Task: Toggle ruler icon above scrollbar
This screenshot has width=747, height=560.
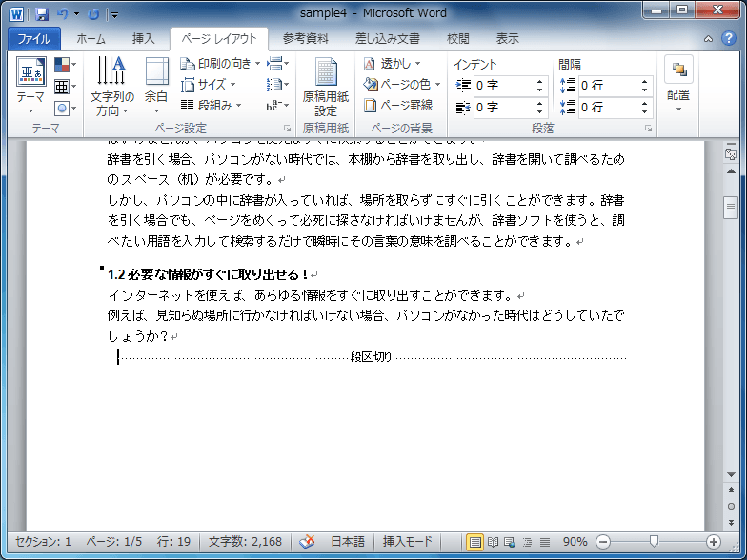Action: point(731,153)
